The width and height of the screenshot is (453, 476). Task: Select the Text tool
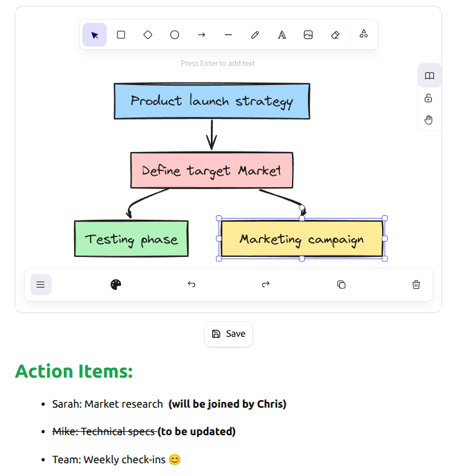(282, 35)
